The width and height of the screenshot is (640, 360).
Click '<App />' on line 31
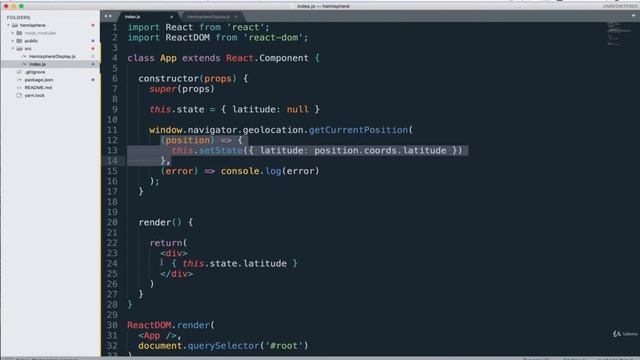pyautogui.click(x=157, y=336)
